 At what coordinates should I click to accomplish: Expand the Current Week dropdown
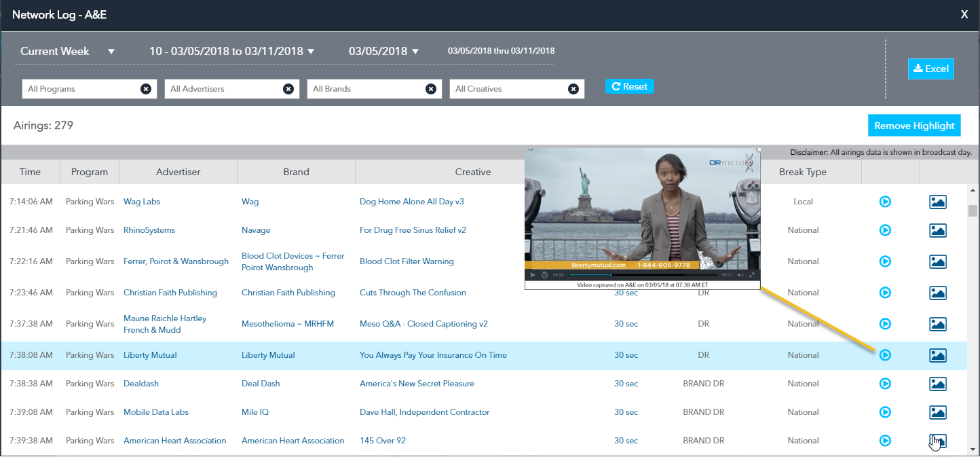click(x=67, y=52)
